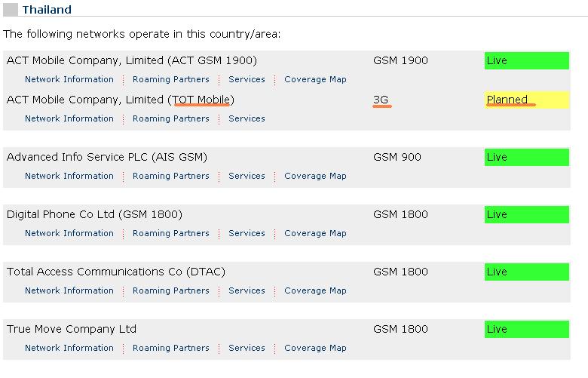View Coverage Map for True Move

coord(315,348)
